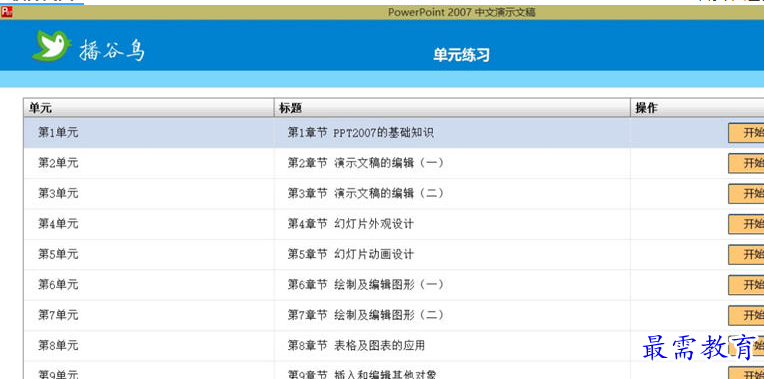This screenshot has width=764, height=379.
Task: Click the 标题 column header
Action: click(x=452, y=108)
